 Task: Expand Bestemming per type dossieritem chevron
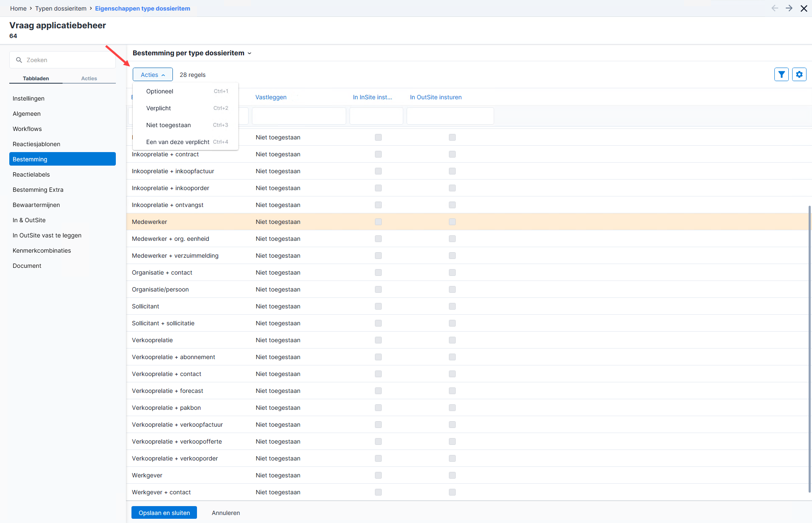(249, 53)
